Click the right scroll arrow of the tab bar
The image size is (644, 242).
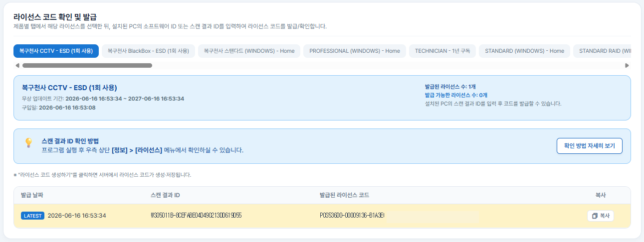click(627, 65)
